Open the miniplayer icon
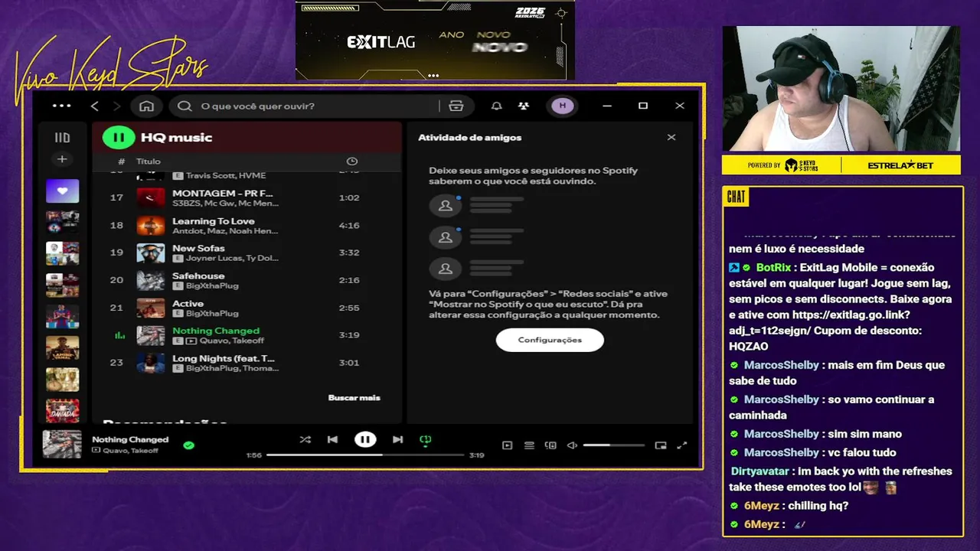 (661, 445)
